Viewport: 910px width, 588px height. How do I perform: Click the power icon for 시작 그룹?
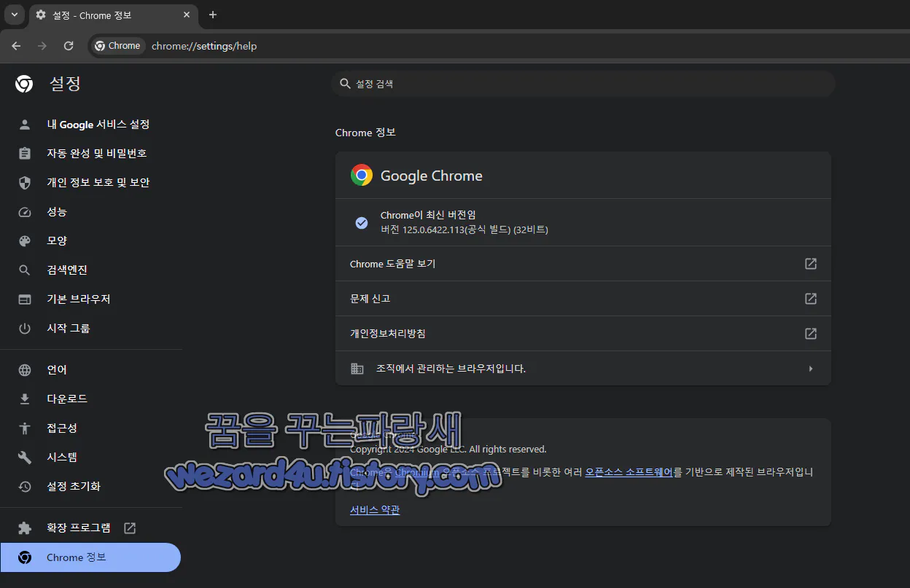(25, 329)
